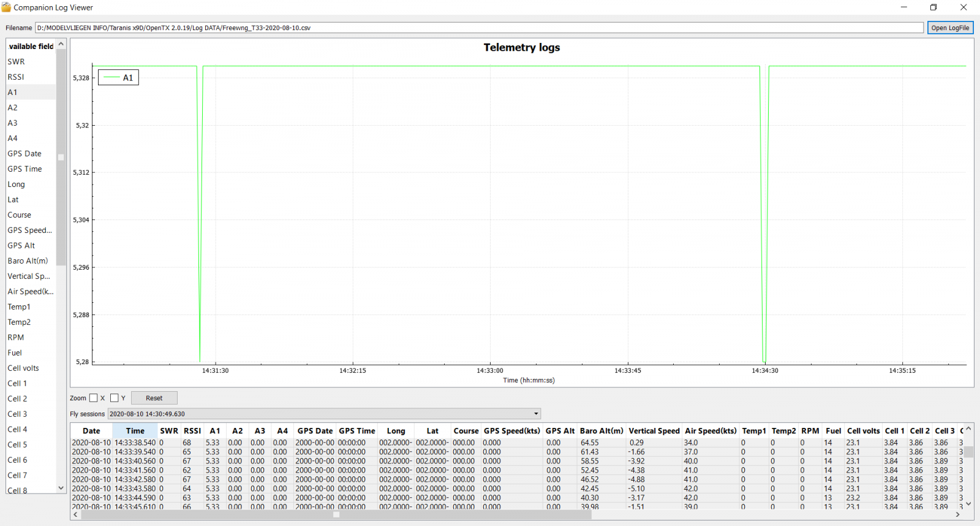Maximize the Companion Log Viewer window
Image resolution: width=980 pixels, height=526 pixels.
tap(933, 7)
